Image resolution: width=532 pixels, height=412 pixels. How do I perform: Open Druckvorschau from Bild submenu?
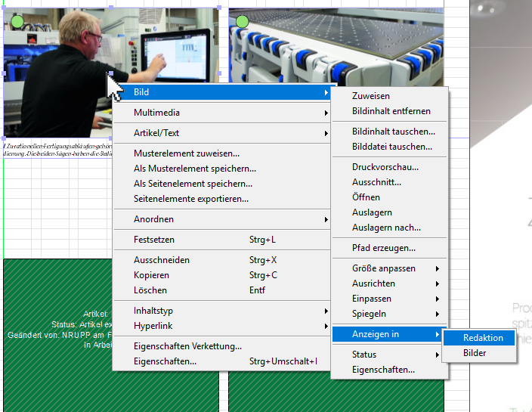coord(385,167)
